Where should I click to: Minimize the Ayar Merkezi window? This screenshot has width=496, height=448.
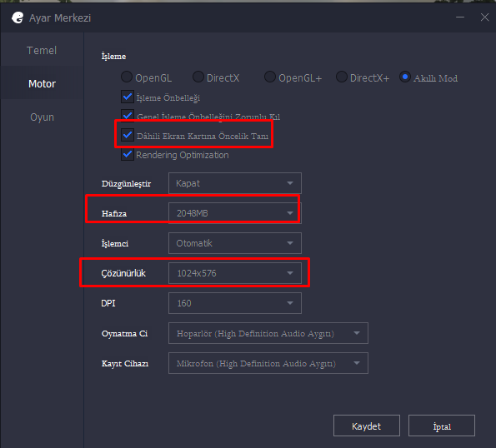tap(460, 17)
